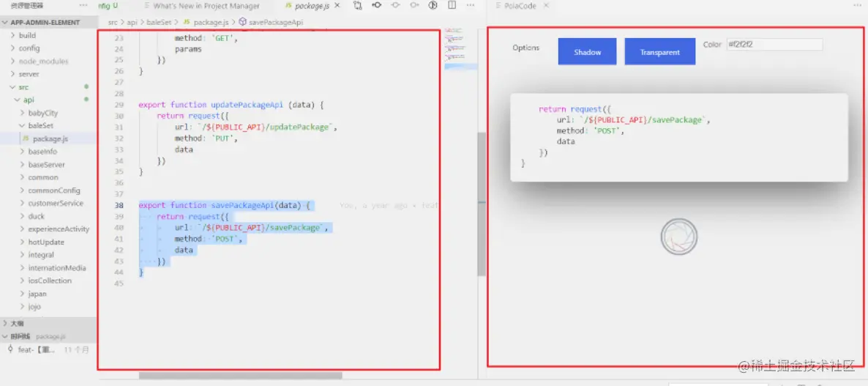Collapse the src folder
Image resolution: width=868 pixels, height=386 pixels.
coord(48,87)
